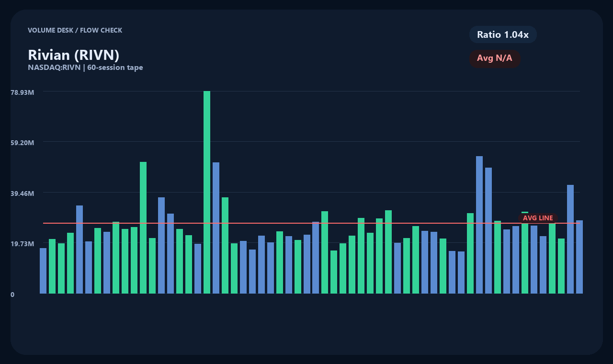Image resolution: width=613 pixels, height=364 pixels.
Task: Click the 78.93M axis label
Action: click(23, 92)
